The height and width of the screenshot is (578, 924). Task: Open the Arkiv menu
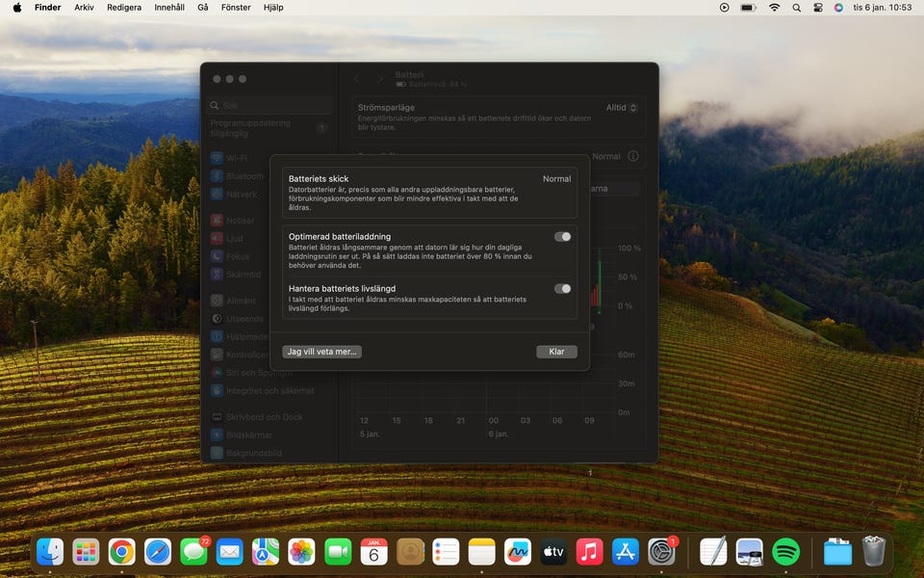84,7
